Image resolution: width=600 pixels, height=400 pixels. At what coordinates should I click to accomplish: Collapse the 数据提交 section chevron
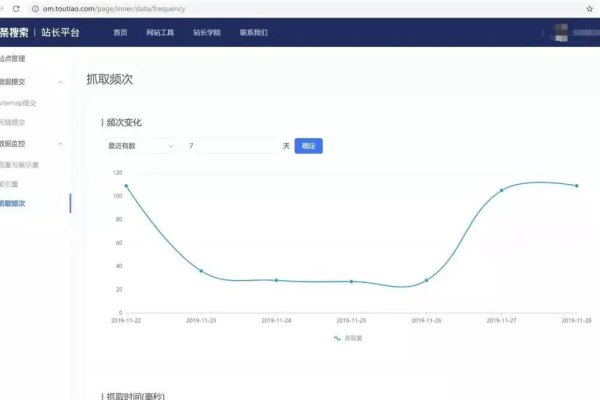[x=60, y=82]
